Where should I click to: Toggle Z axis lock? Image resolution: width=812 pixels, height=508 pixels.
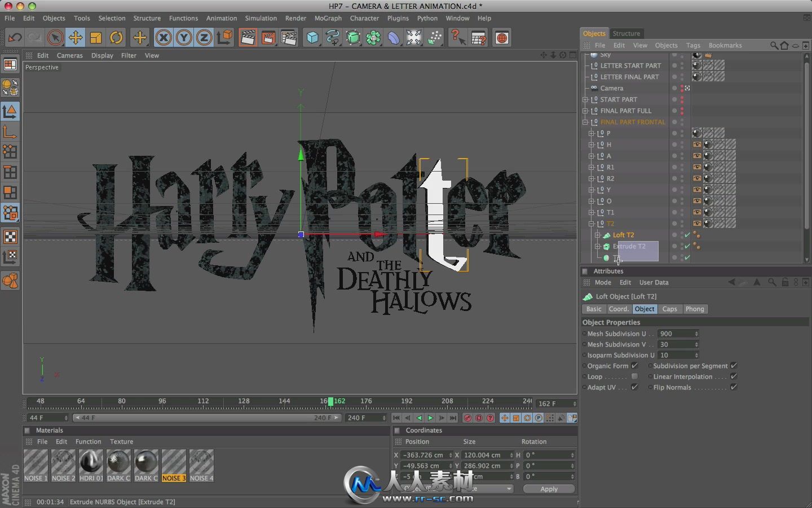pos(204,38)
